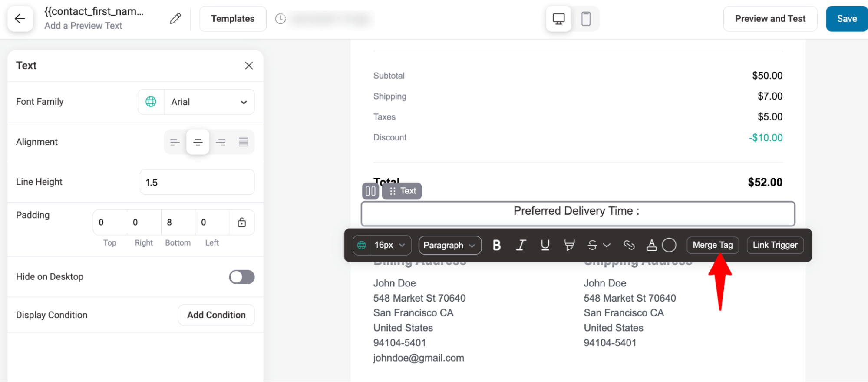Image resolution: width=868 pixels, height=382 pixels.
Task: Click Preview and Test
Action: (x=770, y=19)
